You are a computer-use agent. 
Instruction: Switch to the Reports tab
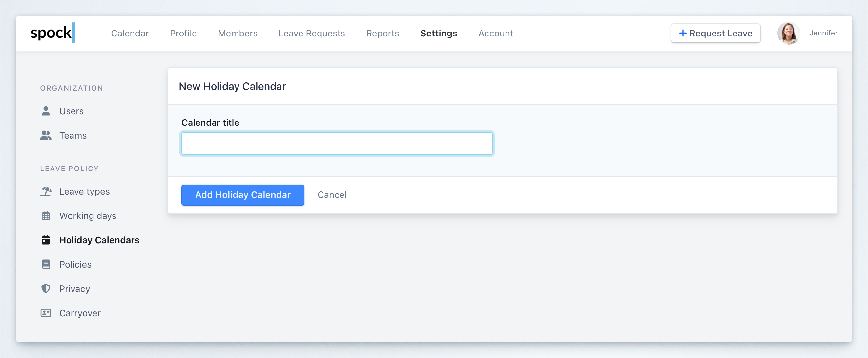382,34
